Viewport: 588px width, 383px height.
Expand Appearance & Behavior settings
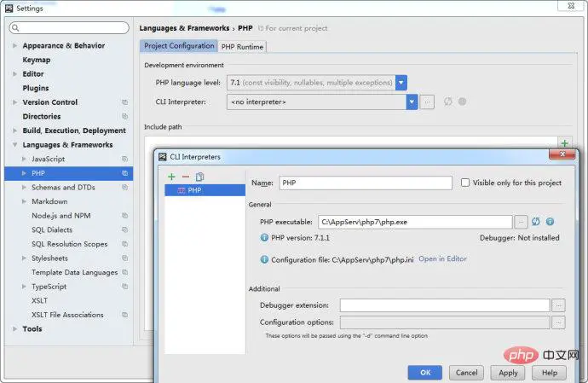(14, 46)
